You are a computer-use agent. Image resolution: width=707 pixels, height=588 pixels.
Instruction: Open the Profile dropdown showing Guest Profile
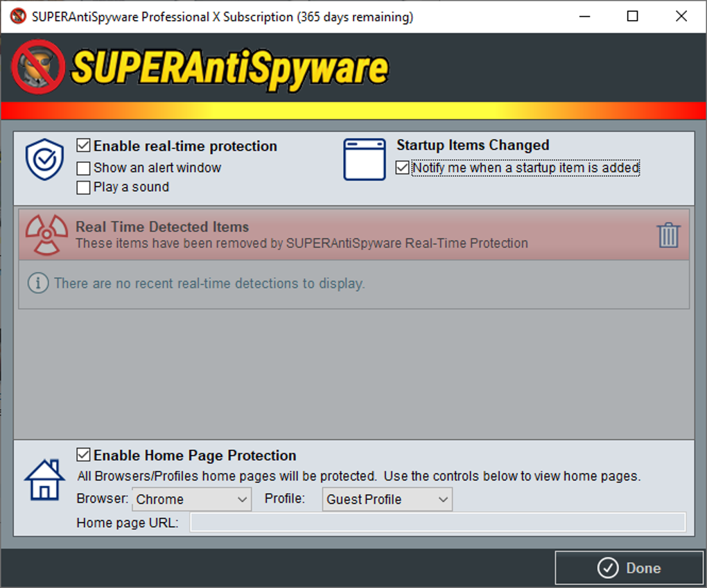[387, 499]
